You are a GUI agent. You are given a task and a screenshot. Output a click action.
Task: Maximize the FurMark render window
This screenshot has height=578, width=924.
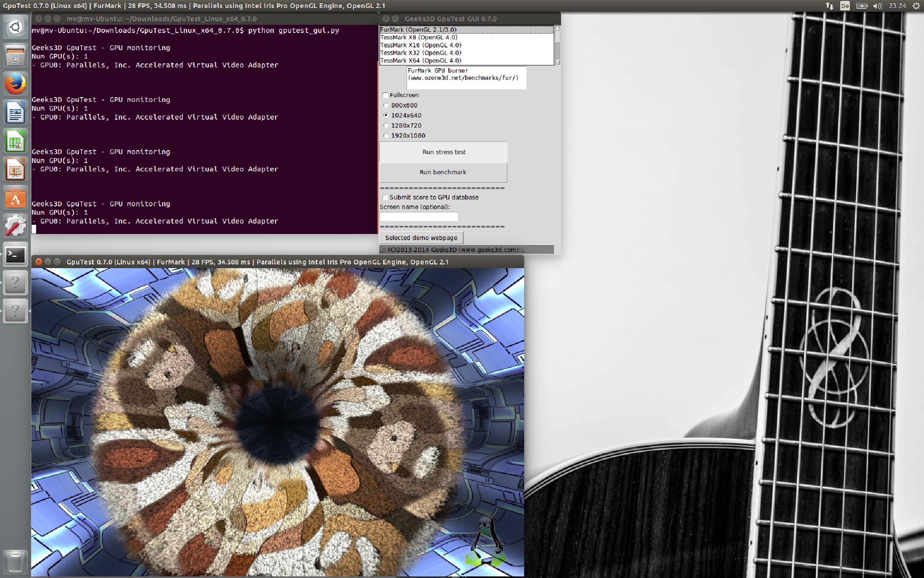(x=57, y=262)
